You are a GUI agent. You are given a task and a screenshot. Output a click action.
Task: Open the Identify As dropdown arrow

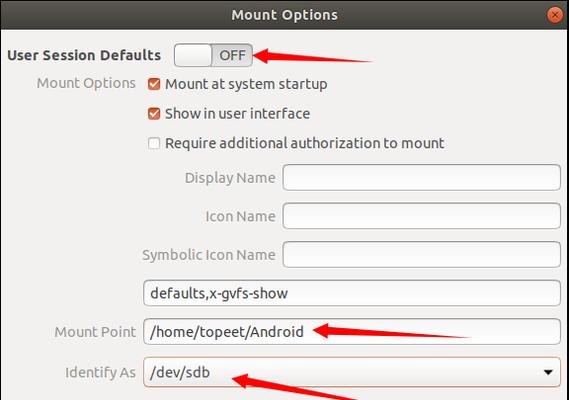(548, 372)
